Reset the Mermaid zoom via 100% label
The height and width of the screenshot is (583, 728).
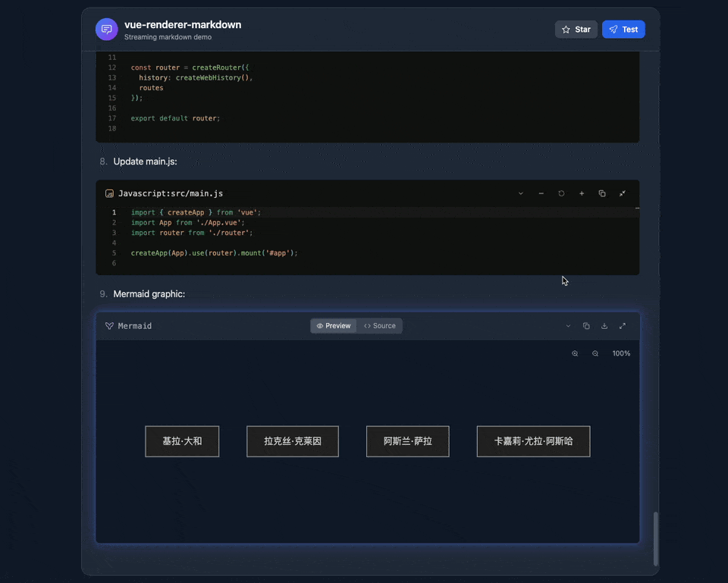coord(621,353)
